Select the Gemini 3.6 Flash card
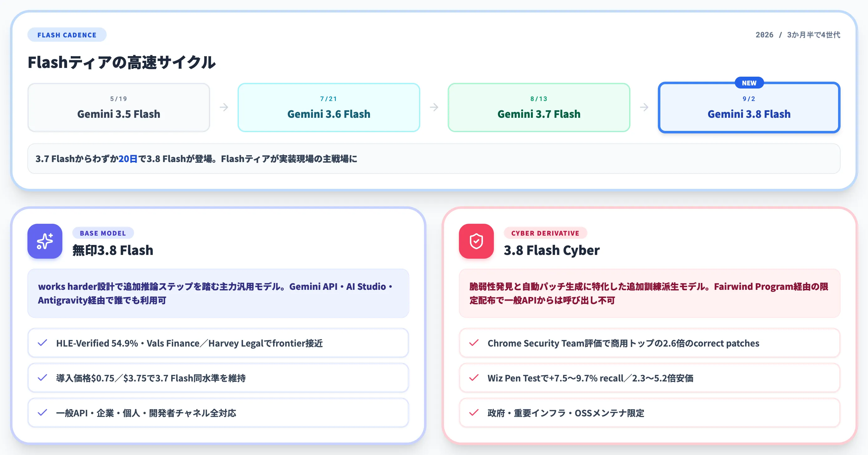This screenshot has height=455, width=868. pos(329,108)
